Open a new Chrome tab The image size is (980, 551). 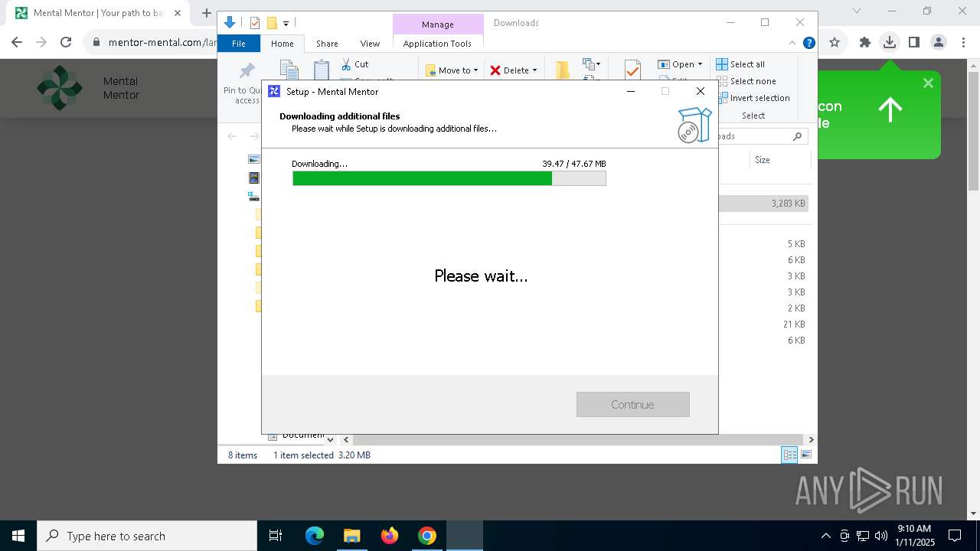[x=206, y=13]
